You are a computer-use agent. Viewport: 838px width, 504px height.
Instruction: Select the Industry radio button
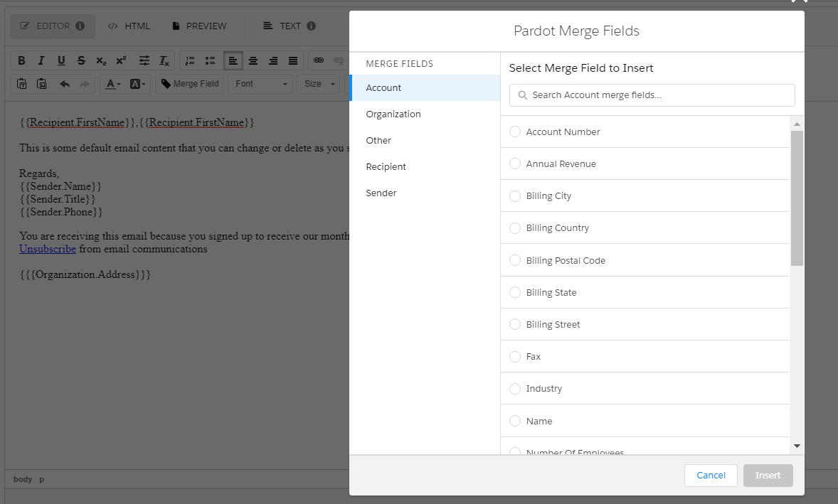pos(514,389)
